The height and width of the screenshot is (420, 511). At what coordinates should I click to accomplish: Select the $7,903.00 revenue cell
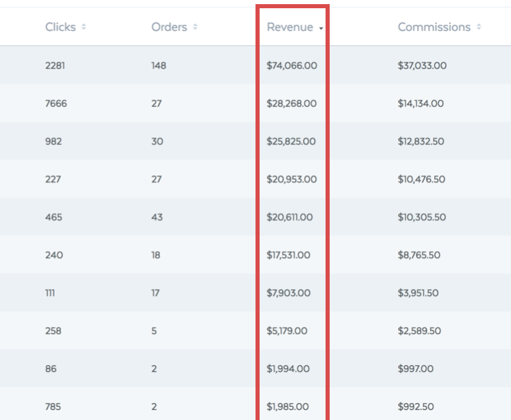pos(288,293)
